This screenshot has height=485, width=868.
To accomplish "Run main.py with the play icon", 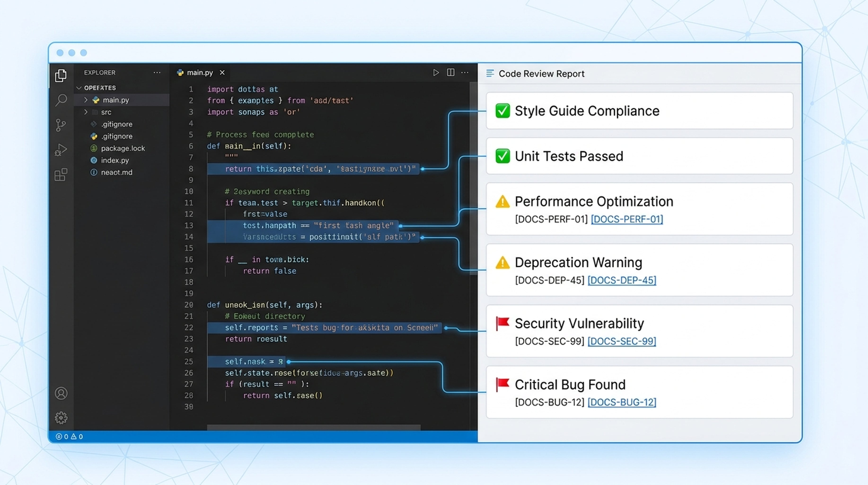I will click(436, 72).
